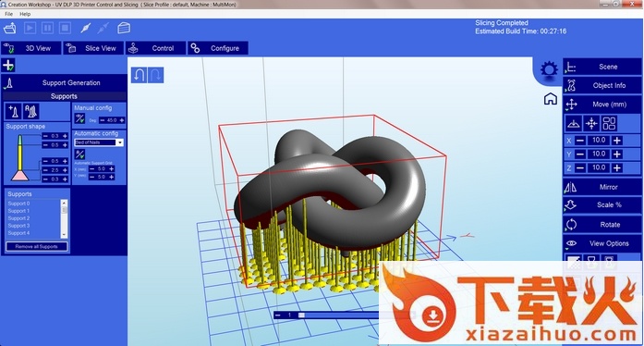Expand the Rotate panel

pyautogui.click(x=602, y=225)
